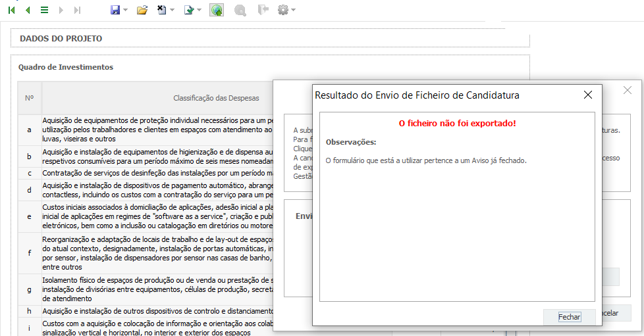This screenshot has height=336, width=644.
Task: Select row 'a' number cell
Action: tap(29, 130)
